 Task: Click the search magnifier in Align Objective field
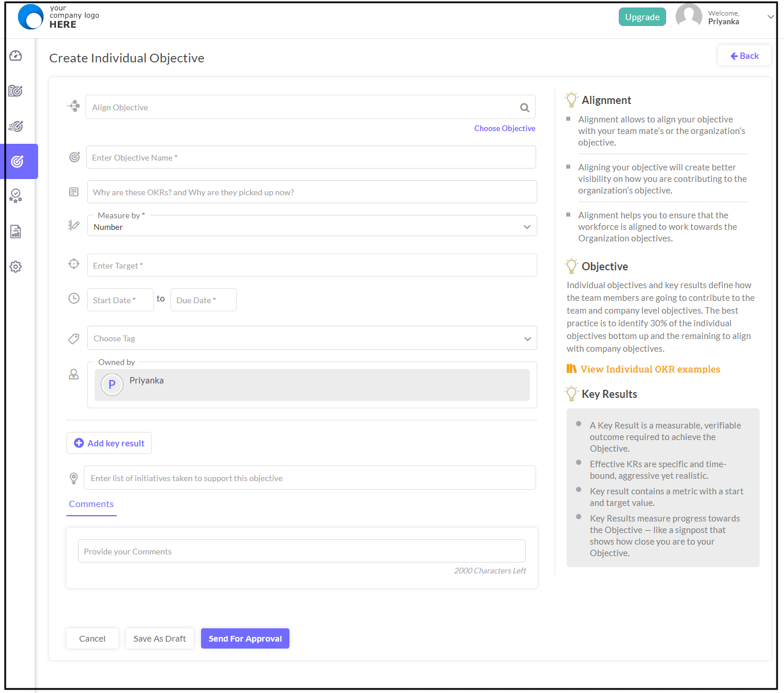525,107
